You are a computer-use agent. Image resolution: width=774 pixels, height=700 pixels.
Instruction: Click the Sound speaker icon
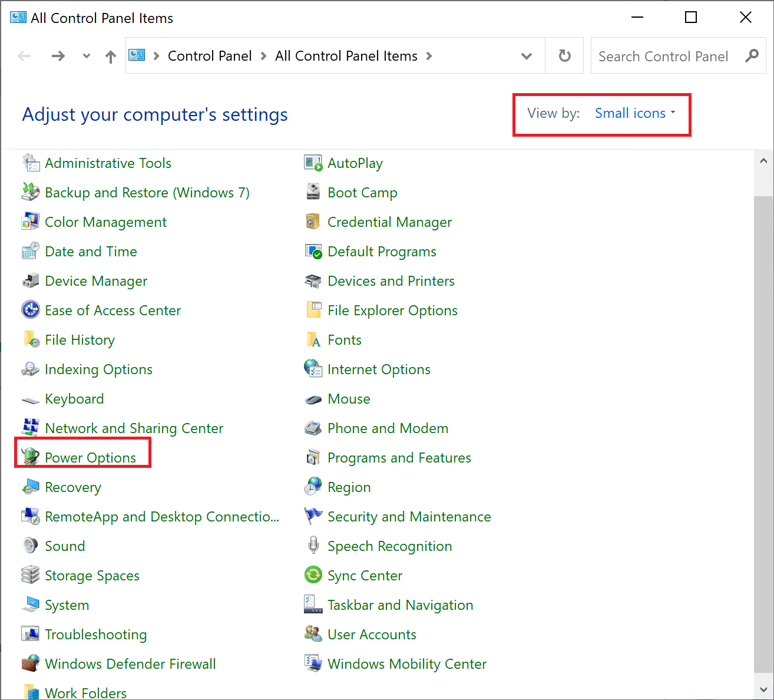[x=31, y=546]
